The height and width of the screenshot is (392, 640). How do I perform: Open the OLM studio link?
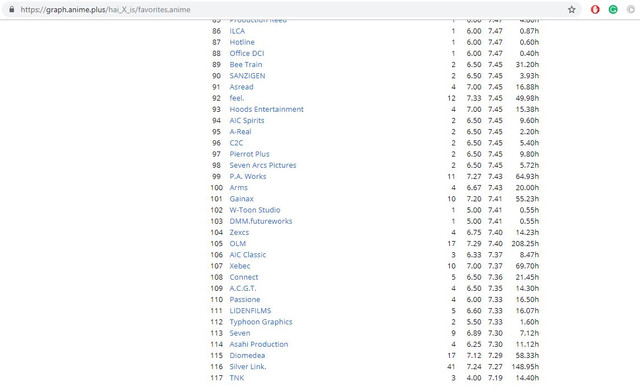tap(238, 244)
